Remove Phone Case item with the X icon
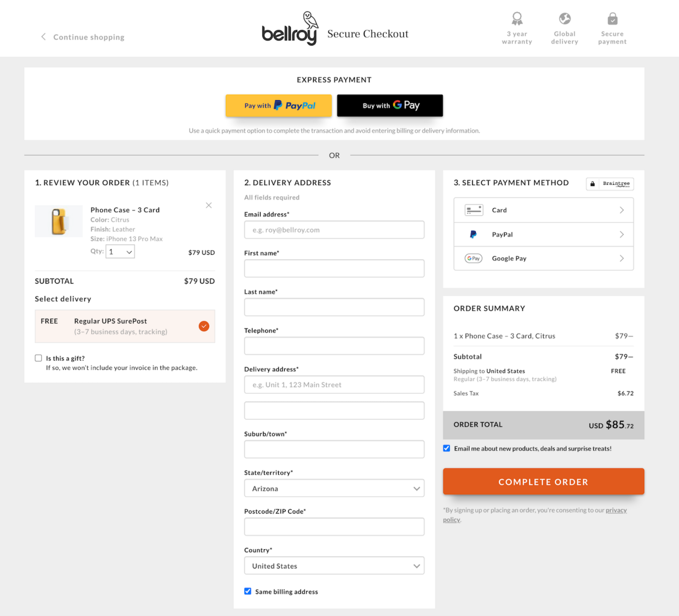This screenshot has width=679, height=616. click(x=209, y=205)
